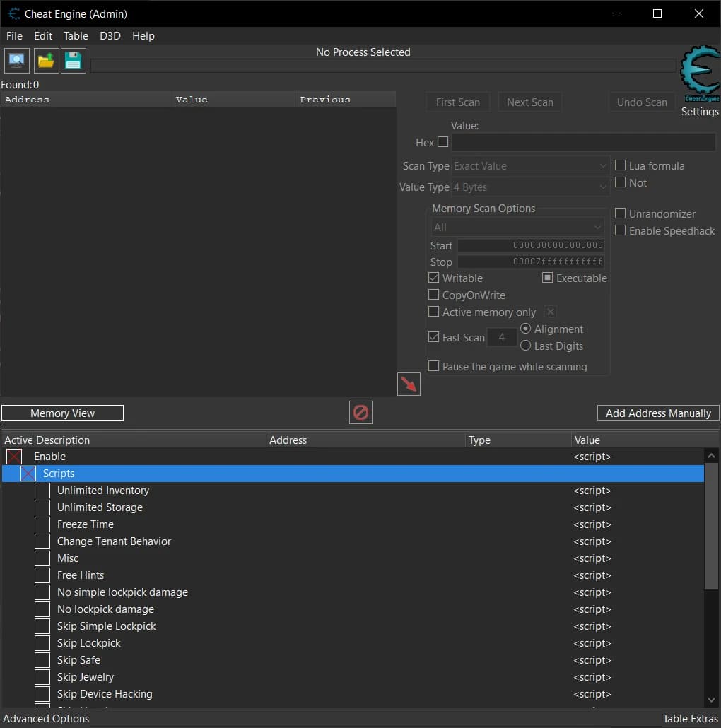Viewport: 721px width, 728px height.
Task: Tick the Skip Lockpick active box
Action: 42,643
